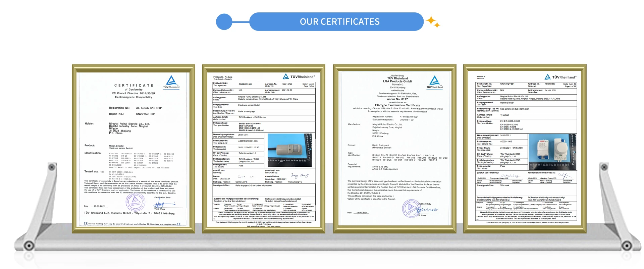Click TÜVRheinland logo on the Motion Sensor report
The width and height of the screenshot is (644, 269).
(560, 77)
